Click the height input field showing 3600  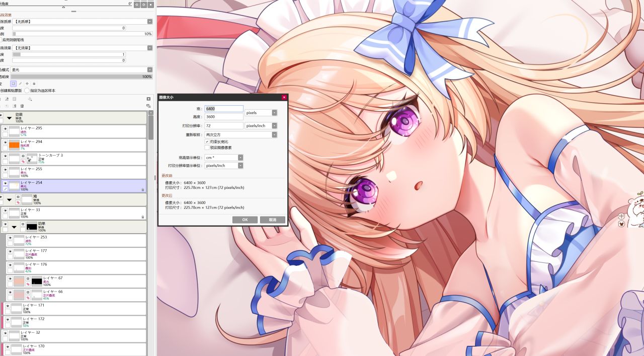tap(224, 117)
